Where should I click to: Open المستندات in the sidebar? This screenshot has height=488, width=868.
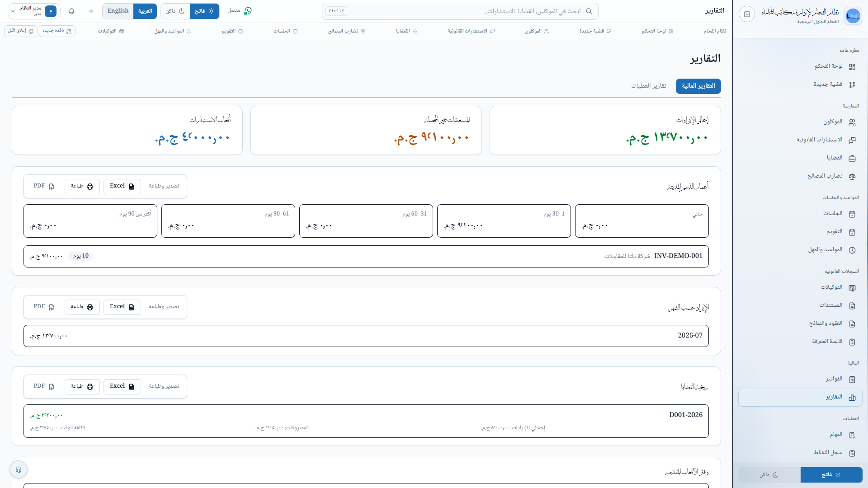[x=800, y=305]
